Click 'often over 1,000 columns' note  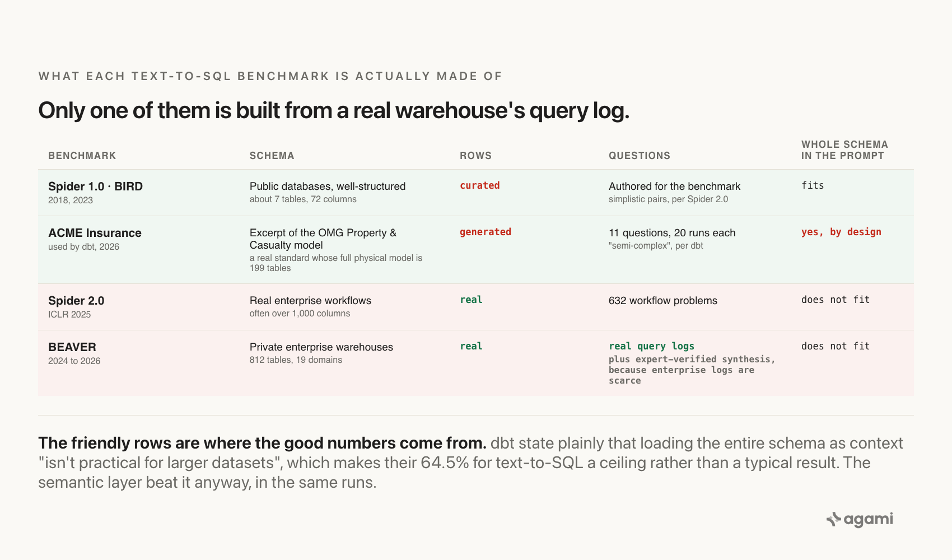(300, 314)
